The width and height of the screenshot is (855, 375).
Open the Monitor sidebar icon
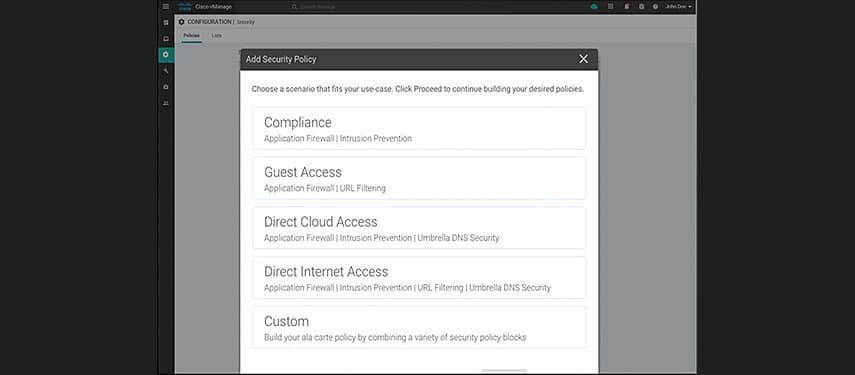coord(166,39)
